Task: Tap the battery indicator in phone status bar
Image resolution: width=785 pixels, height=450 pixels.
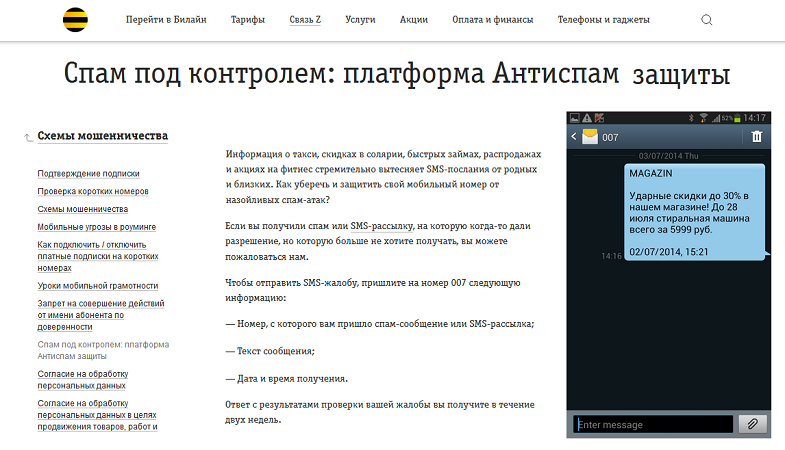Action: [x=737, y=118]
